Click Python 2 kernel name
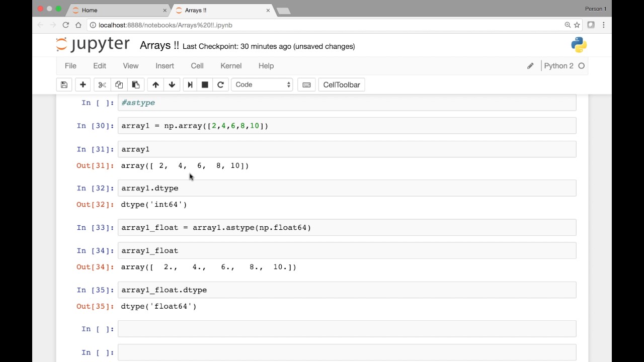The height and width of the screenshot is (362, 644). (558, 66)
